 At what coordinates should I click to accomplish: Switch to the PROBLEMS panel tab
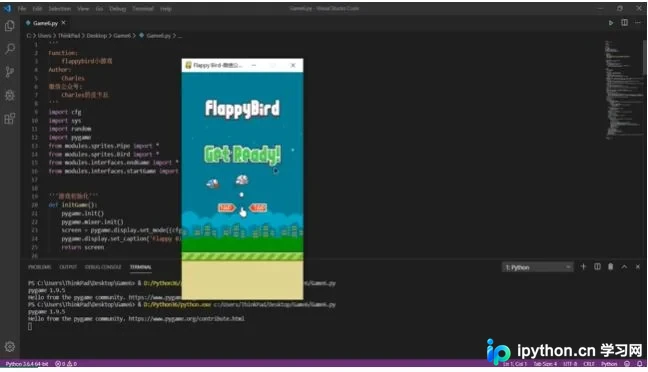40,267
